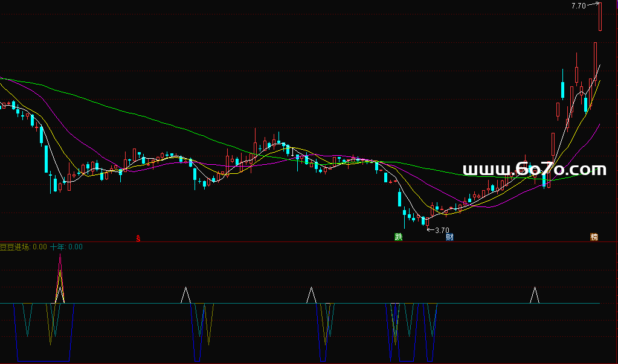618x364 pixels.
Task: Select the tall cyan candle in the right rally
Action: [x=563, y=90]
